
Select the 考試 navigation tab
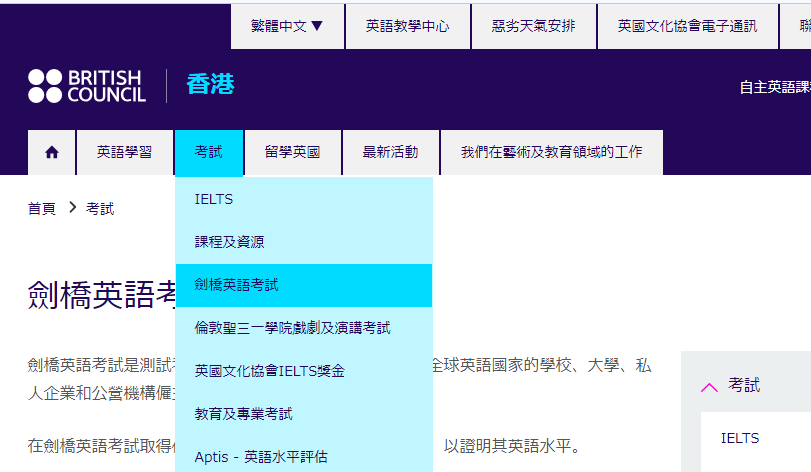pos(208,153)
